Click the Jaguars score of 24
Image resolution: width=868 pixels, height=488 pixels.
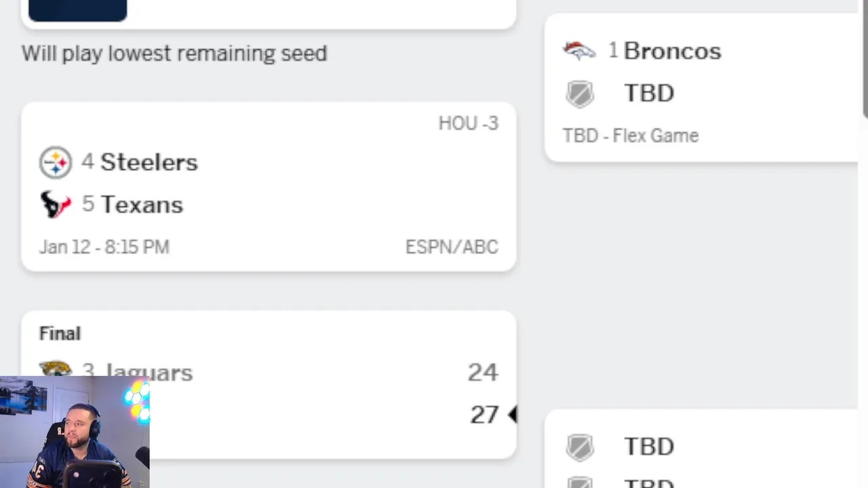[482, 372]
